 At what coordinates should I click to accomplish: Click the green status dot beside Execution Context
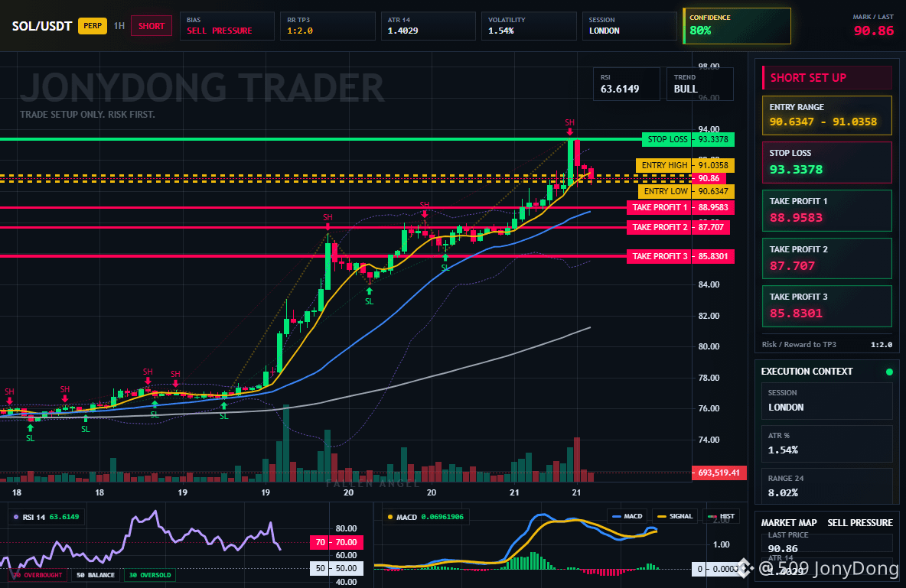coord(889,372)
